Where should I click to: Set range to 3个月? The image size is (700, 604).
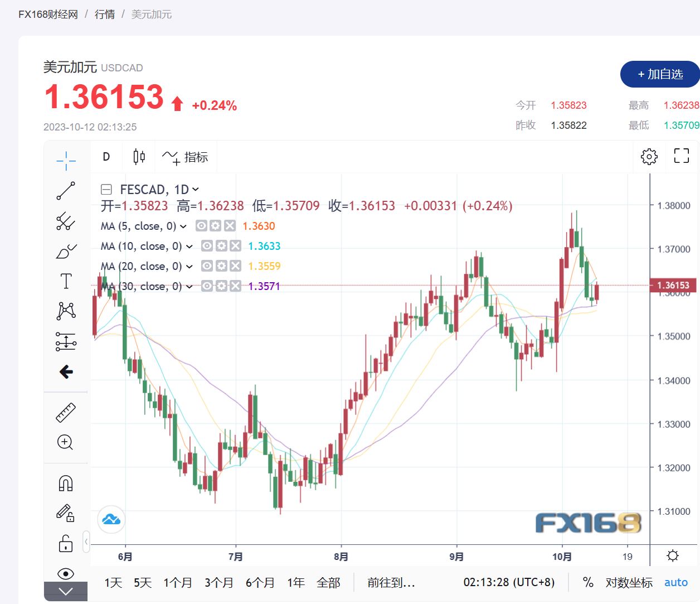[219, 583]
